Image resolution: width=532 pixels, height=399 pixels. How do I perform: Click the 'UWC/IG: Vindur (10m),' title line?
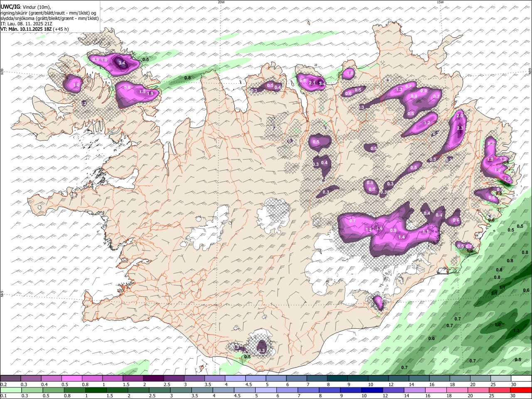[x=26, y=7]
